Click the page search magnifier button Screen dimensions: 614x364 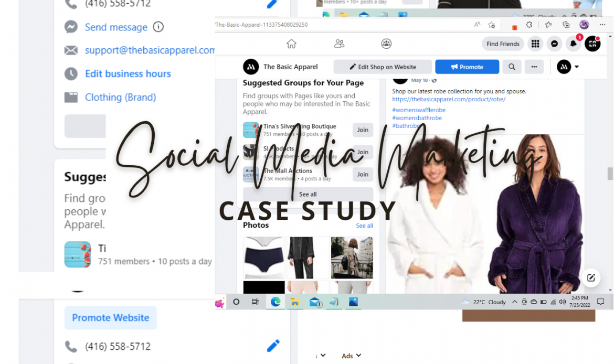click(512, 67)
